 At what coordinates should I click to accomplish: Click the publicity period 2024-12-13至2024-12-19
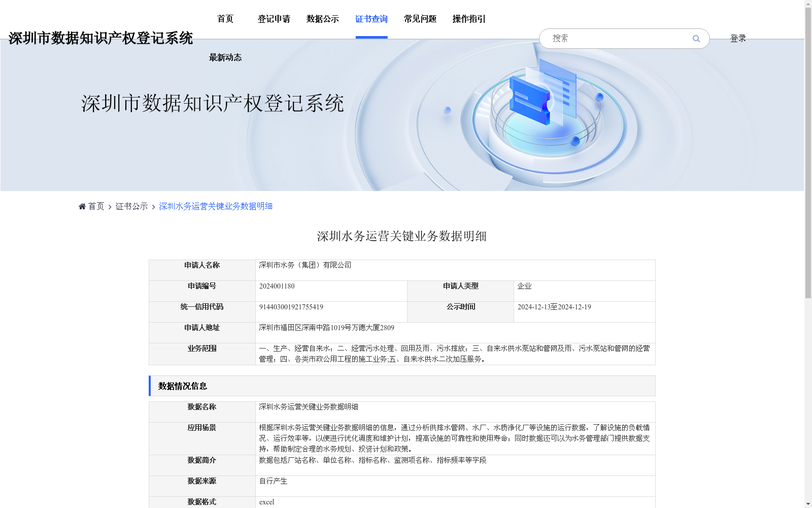click(554, 307)
